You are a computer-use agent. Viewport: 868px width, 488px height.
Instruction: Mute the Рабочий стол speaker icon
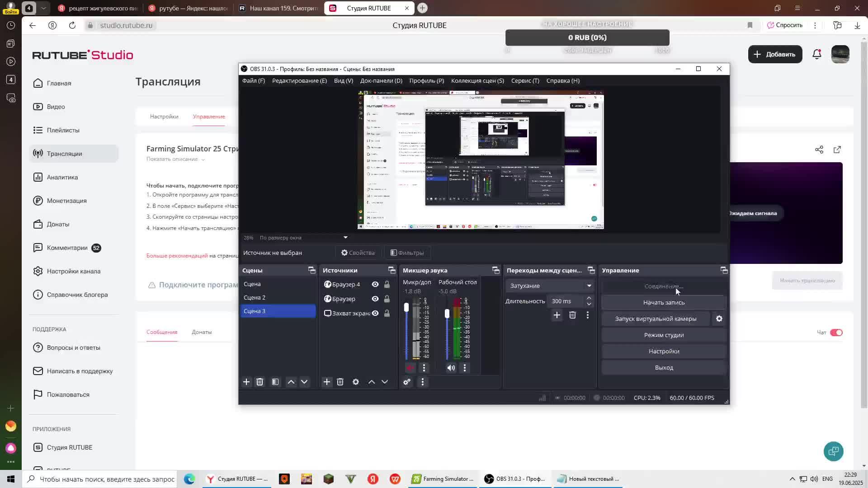coord(451,368)
